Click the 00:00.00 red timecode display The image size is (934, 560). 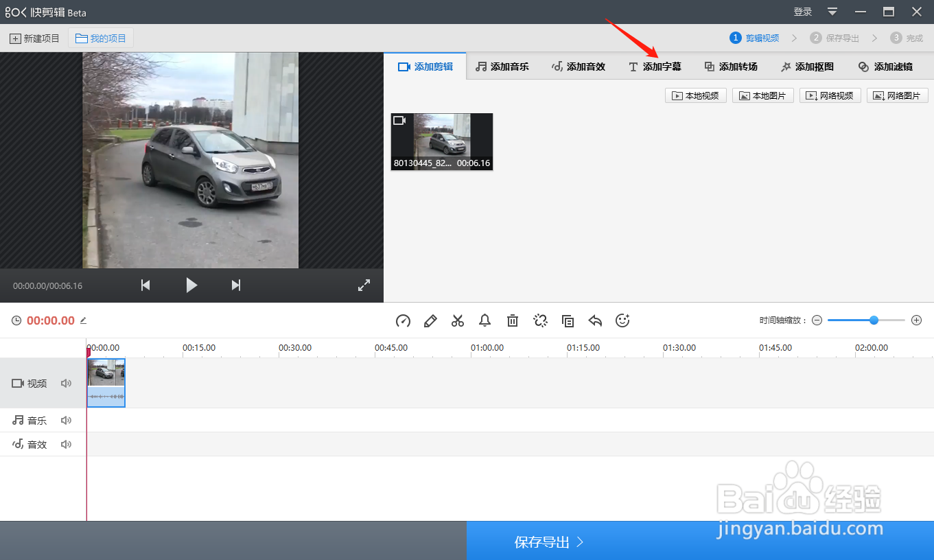[50, 320]
